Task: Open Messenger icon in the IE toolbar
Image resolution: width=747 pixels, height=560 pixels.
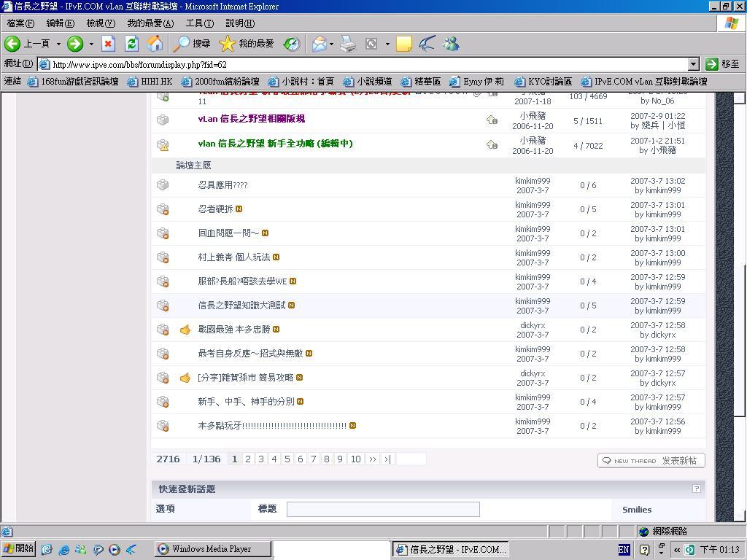Action: [452, 44]
